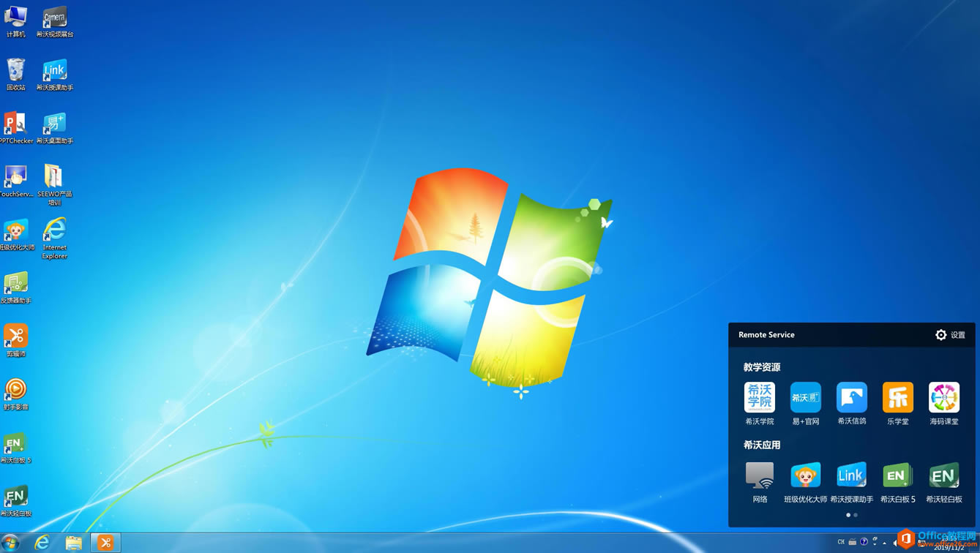Select the PPTChecker desktop shortcut
The height and width of the screenshot is (553, 980).
15,127
